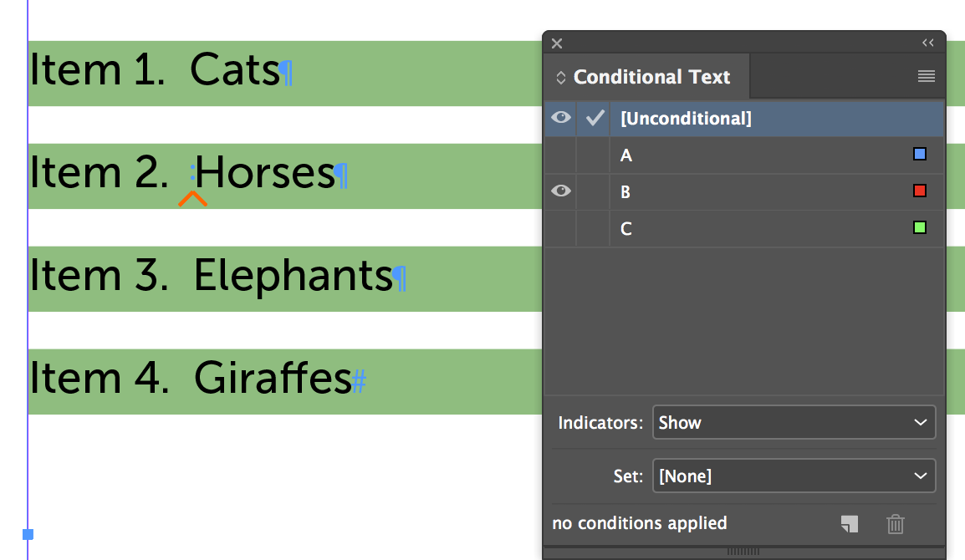Click the orange hidden condition caret marker
This screenshot has height=560, width=965.
(x=192, y=199)
